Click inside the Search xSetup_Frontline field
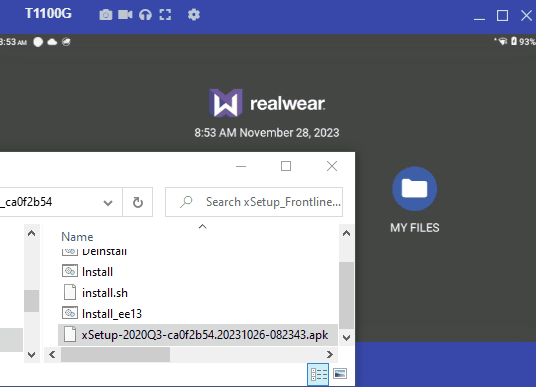The height and width of the screenshot is (387, 536). 254,202
